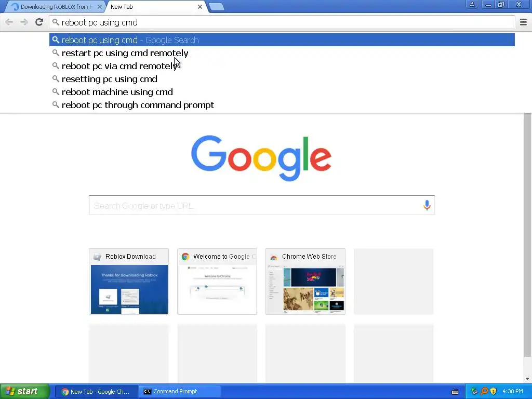The width and height of the screenshot is (532, 399).
Task: Choose suggestion 'reboot machine using cmd'
Action: click(x=282, y=92)
